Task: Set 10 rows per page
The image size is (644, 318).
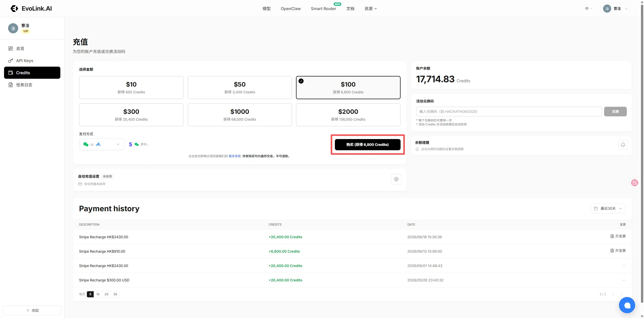Action: click(98, 294)
